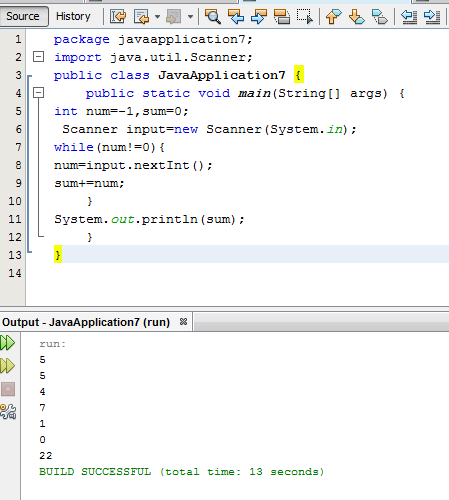Click Shift Line Right icon

432,16
